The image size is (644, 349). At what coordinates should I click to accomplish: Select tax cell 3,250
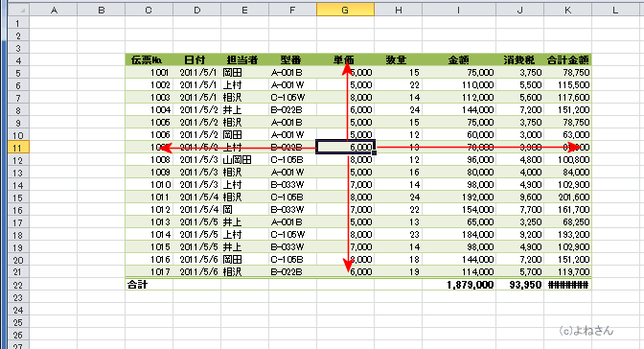coord(520,222)
